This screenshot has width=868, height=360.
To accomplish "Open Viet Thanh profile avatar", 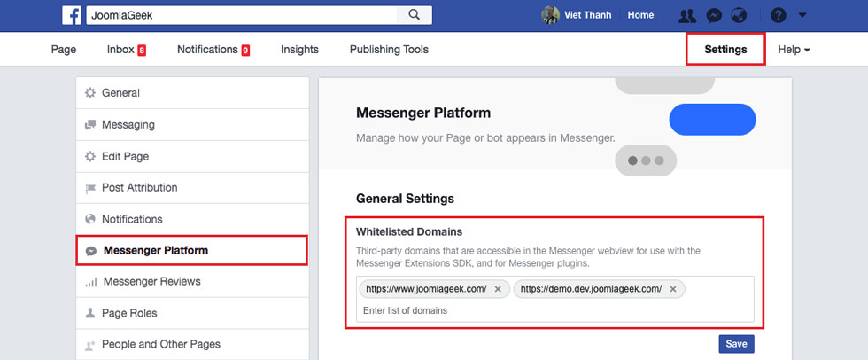I will (550, 15).
